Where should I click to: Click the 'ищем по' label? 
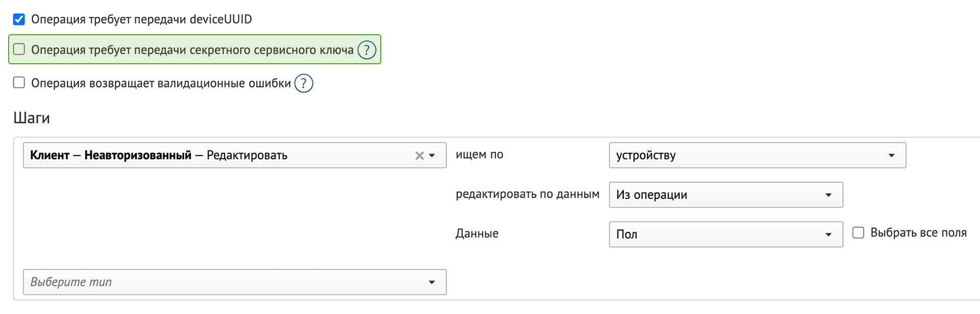pyautogui.click(x=479, y=154)
